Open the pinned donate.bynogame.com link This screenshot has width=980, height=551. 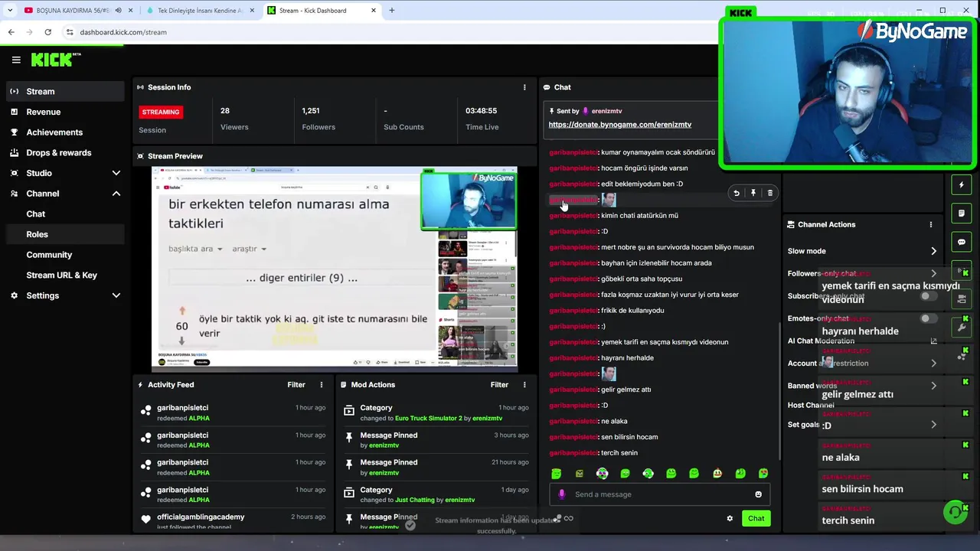click(x=620, y=125)
